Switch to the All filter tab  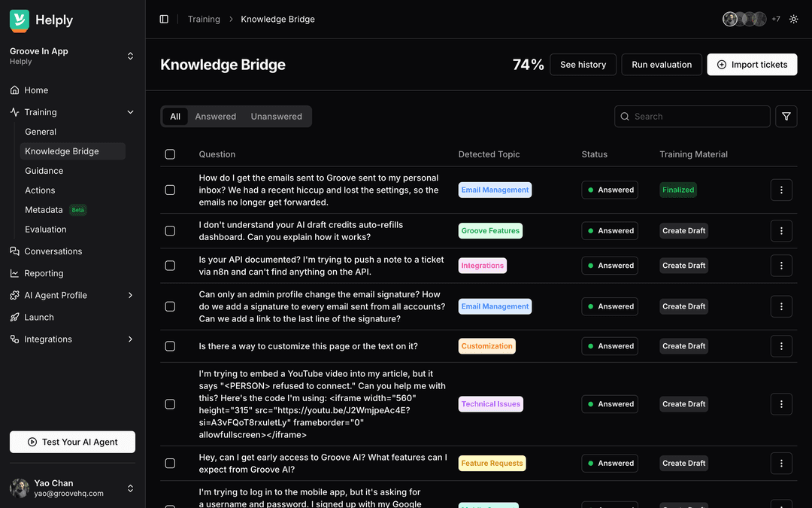tap(175, 117)
